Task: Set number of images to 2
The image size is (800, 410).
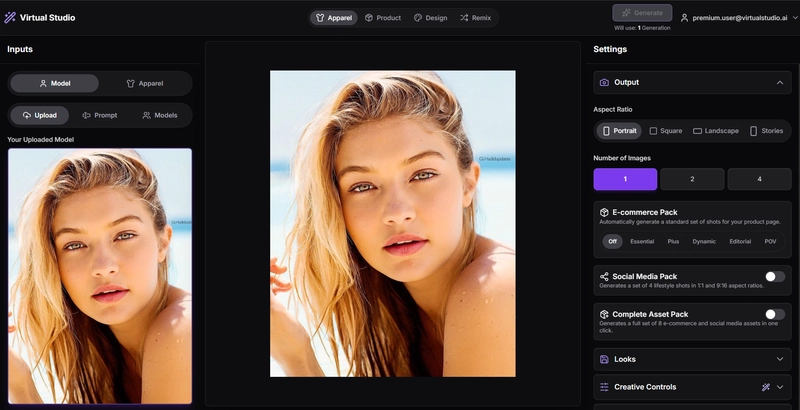Action: coord(692,179)
